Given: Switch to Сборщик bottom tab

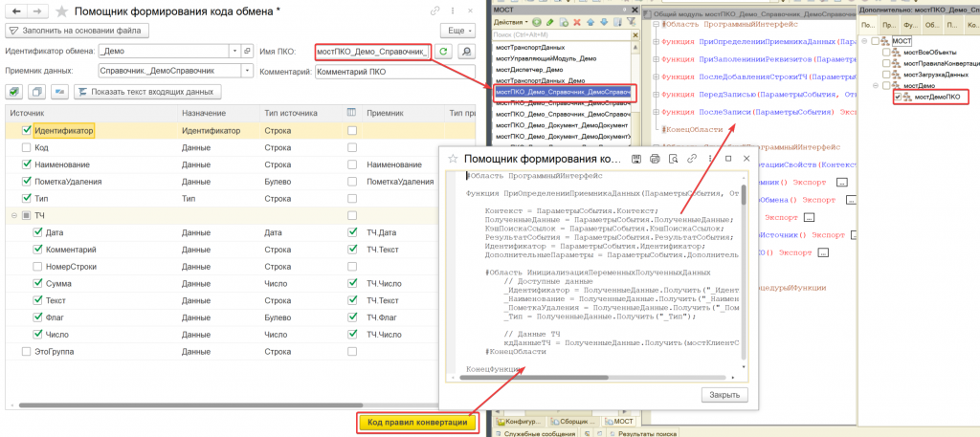Looking at the screenshot, I should pos(573,422).
